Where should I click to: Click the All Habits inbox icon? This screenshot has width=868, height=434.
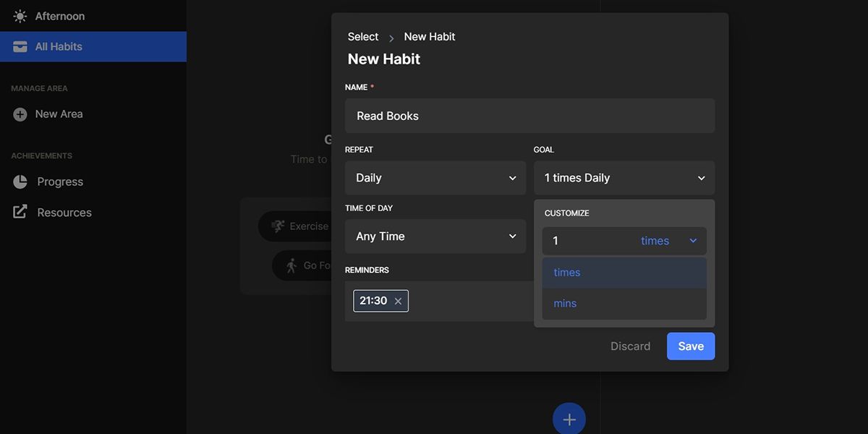pos(20,46)
